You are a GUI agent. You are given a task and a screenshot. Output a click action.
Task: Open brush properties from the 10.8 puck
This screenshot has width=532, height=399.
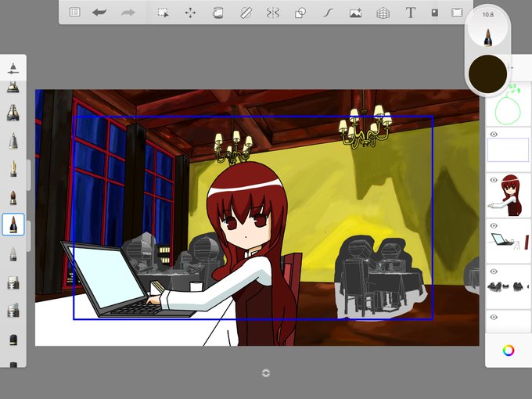(x=488, y=27)
